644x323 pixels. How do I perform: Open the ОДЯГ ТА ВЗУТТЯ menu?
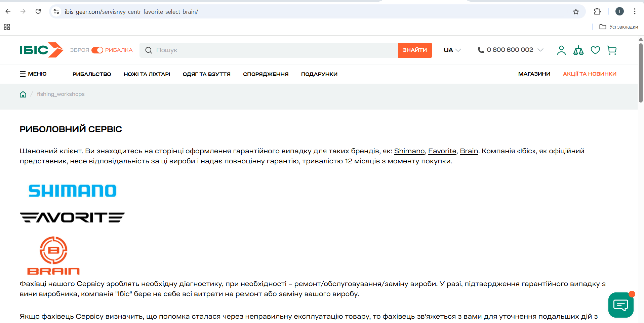[207, 74]
